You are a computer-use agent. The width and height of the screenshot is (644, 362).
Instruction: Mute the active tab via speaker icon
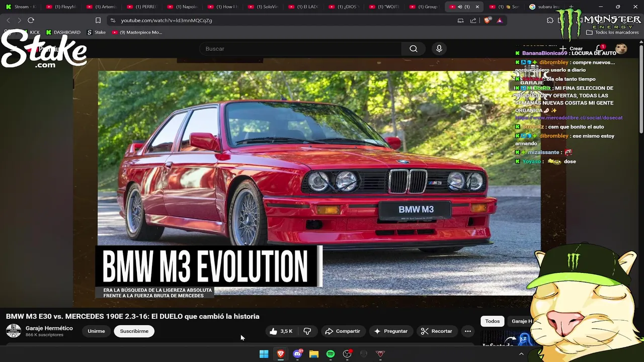pos(460,7)
